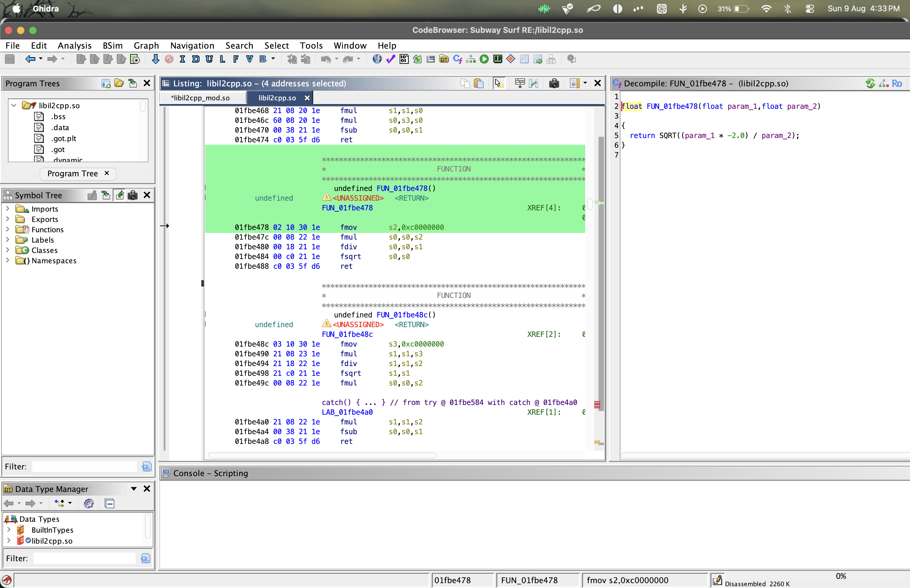Click the Save program icon in toolbar
Viewport: 910px width, 588px height.
pos(10,59)
